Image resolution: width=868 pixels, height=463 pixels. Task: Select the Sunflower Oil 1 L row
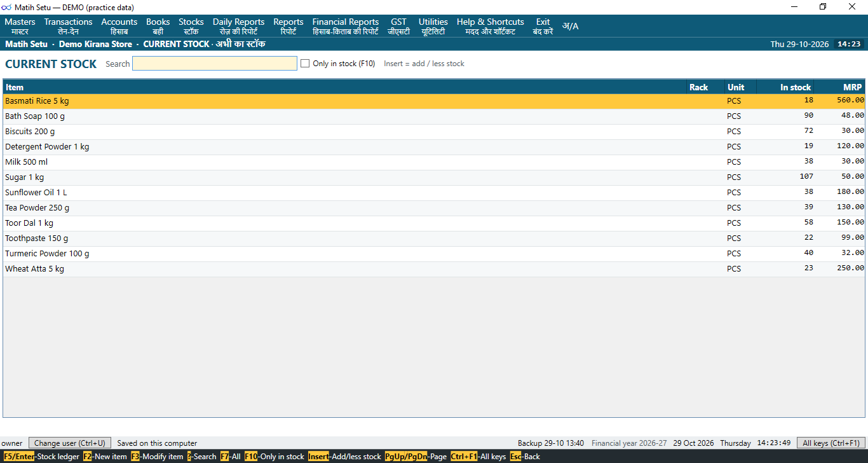point(434,193)
